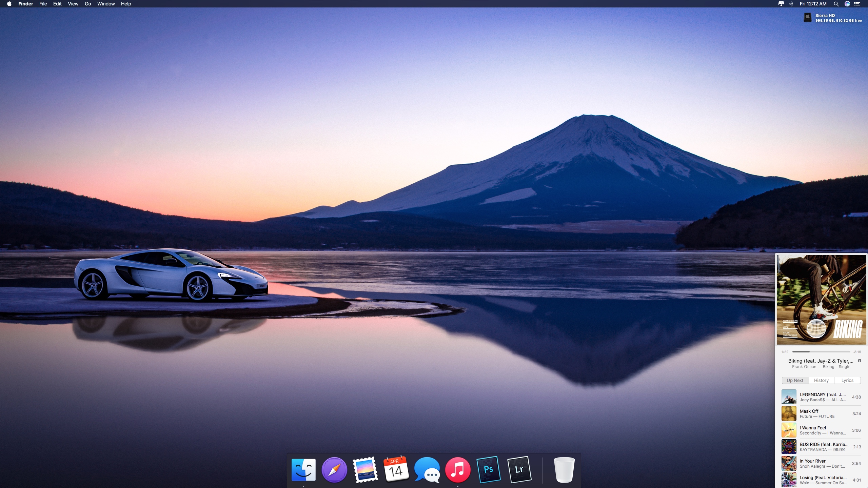
Task: Switch to the History tab
Action: click(821, 380)
